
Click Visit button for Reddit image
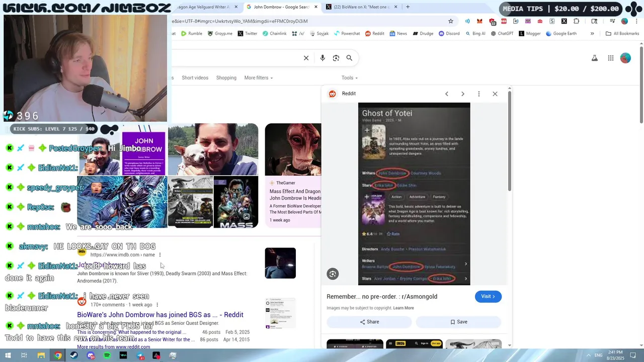coord(488,297)
